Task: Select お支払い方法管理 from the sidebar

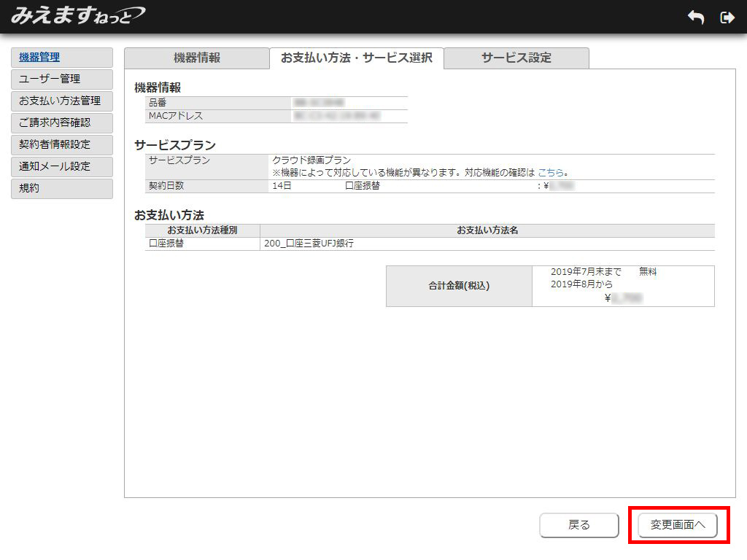Action: coord(62,101)
